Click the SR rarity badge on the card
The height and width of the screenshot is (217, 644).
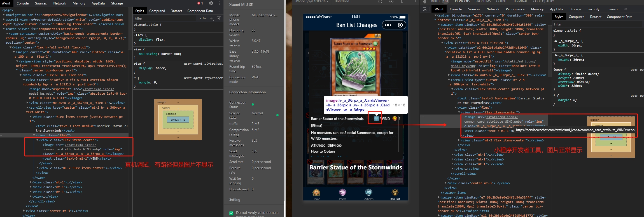click(378, 36)
